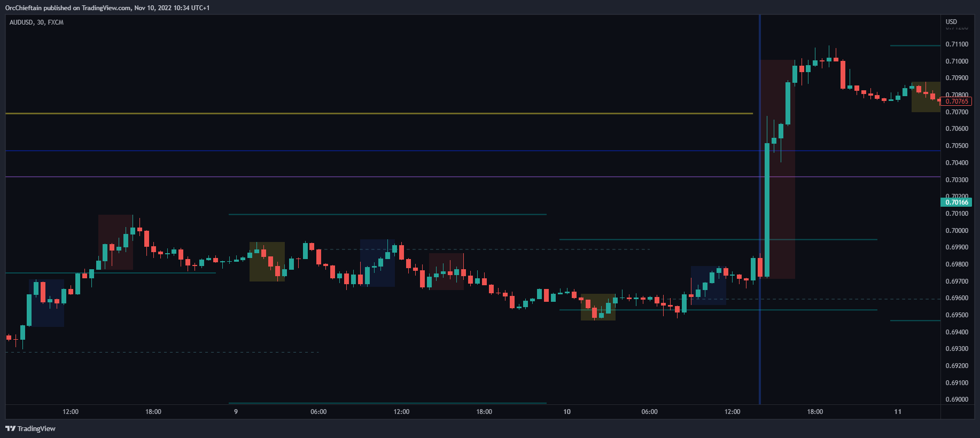Click the 0.69100 price axis label

(956, 383)
